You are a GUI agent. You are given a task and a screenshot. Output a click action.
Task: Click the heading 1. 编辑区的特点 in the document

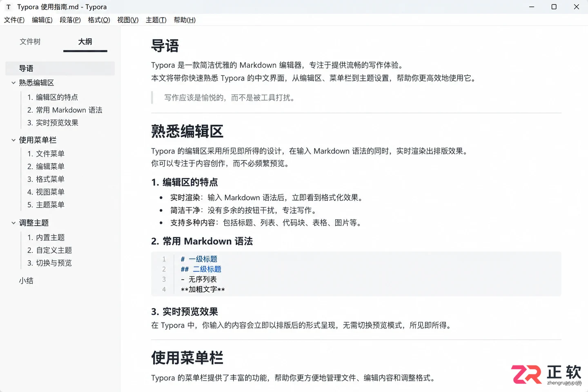click(x=185, y=182)
